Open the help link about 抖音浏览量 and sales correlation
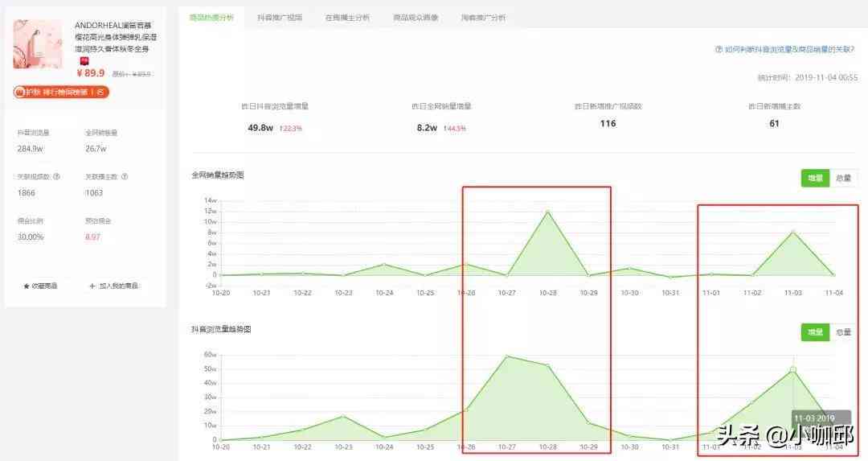The image size is (868, 461). (x=789, y=49)
